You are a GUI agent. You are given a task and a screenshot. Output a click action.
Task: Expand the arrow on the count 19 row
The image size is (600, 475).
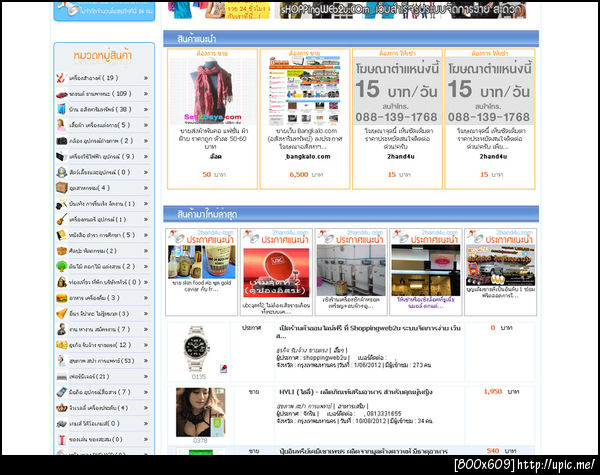[x=146, y=78]
